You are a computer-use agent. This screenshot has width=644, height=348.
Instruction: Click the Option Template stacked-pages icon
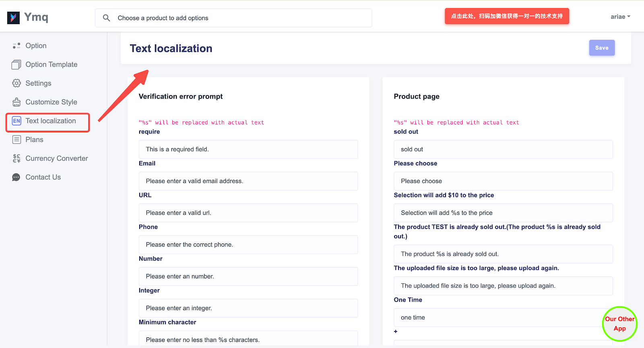point(17,65)
